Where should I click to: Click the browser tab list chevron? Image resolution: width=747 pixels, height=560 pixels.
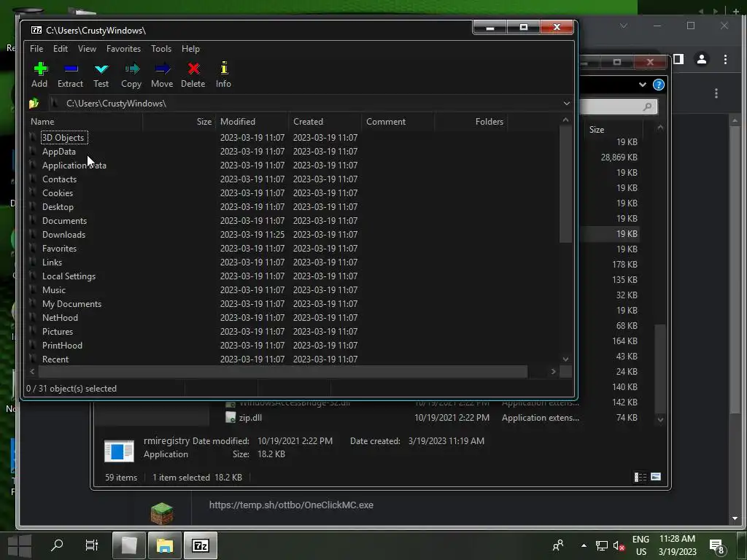tap(623, 26)
